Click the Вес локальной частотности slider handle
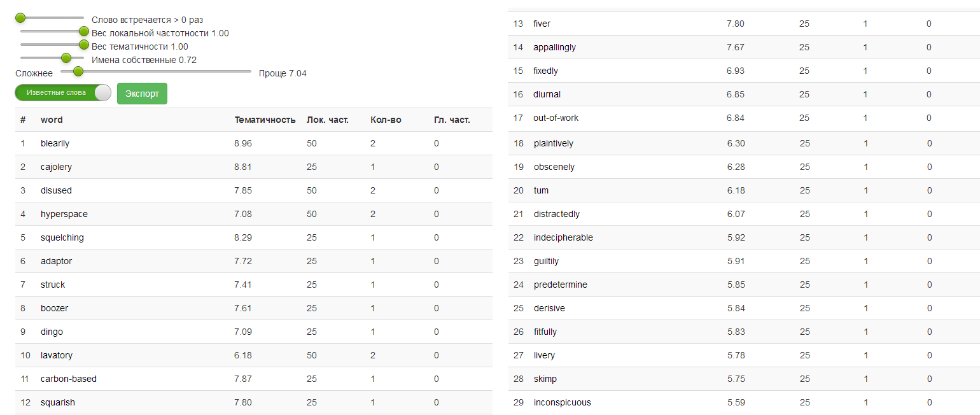980x415 pixels. [x=83, y=31]
